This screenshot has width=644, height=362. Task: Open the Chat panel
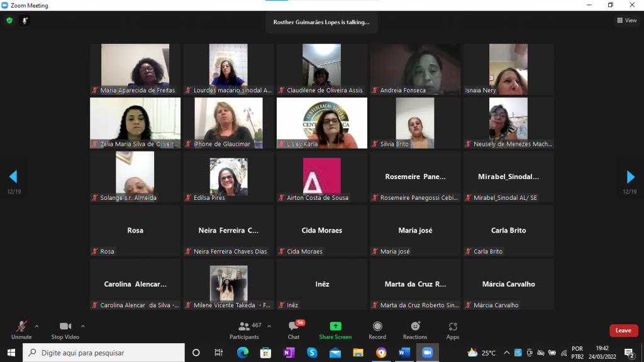(293, 330)
